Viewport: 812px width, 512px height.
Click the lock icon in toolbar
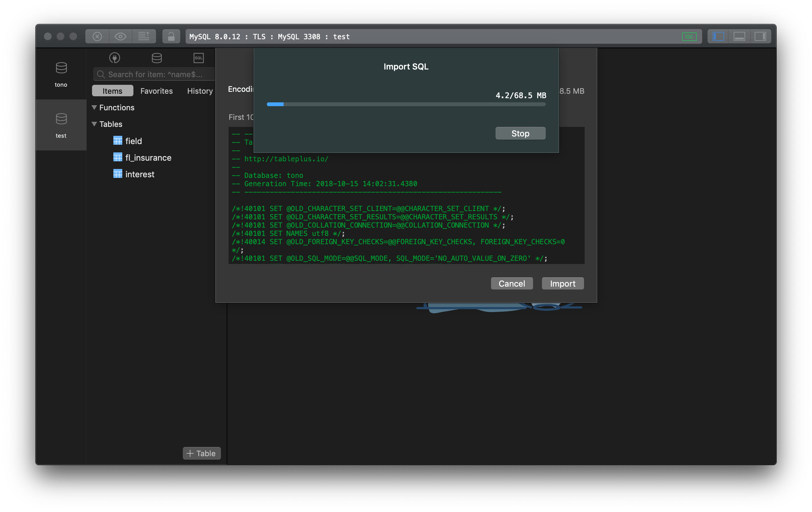coord(171,36)
